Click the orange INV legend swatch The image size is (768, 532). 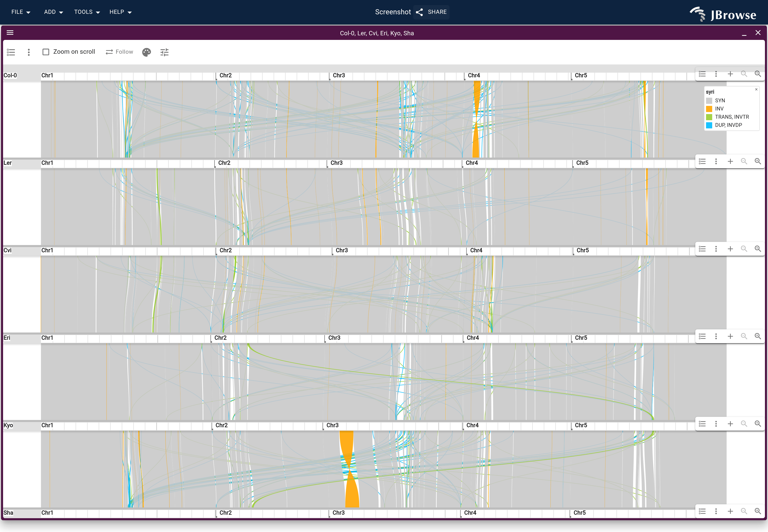tap(709, 109)
